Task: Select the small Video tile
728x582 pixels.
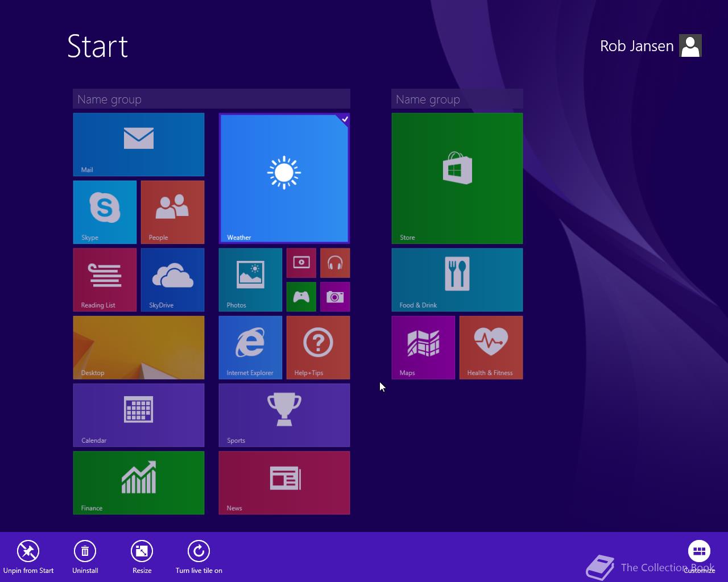Action: (301, 263)
